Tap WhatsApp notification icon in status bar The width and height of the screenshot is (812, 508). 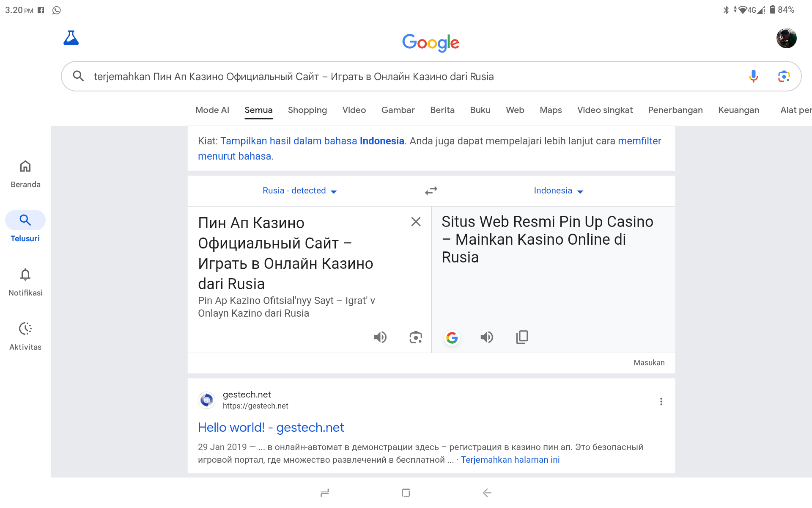pos(57,10)
